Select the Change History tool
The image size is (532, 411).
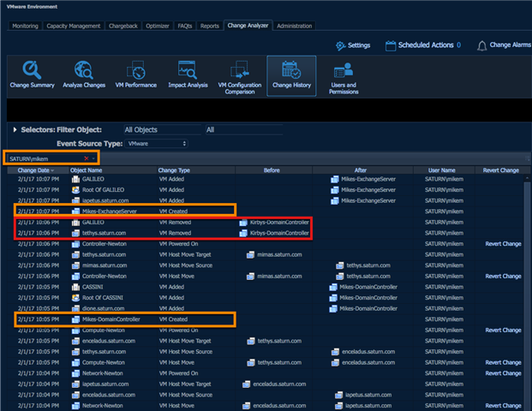pos(291,76)
